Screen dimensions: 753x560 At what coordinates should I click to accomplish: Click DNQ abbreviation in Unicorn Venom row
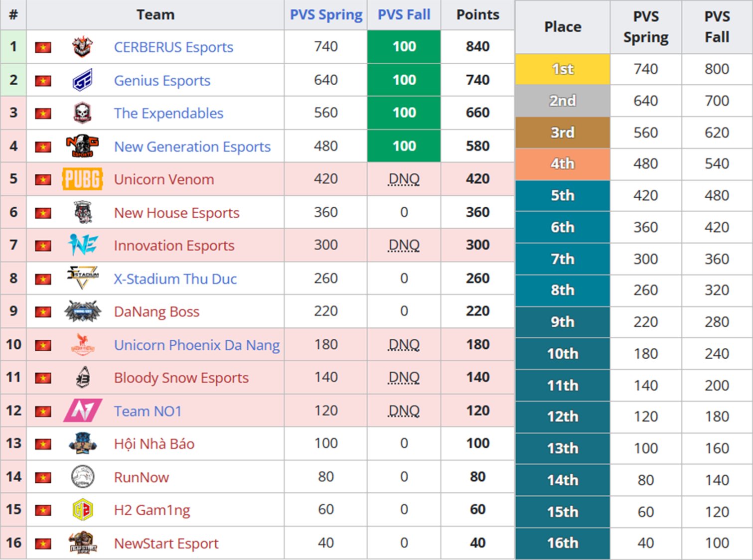(404, 179)
